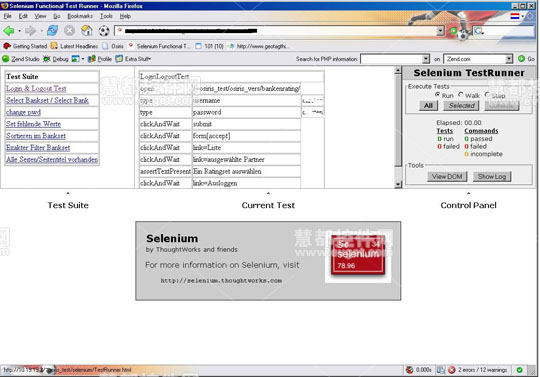This screenshot has height=377, width=540.
Task: Click the Show Log button
Action: pyautogui.click(x=492, y=177)
